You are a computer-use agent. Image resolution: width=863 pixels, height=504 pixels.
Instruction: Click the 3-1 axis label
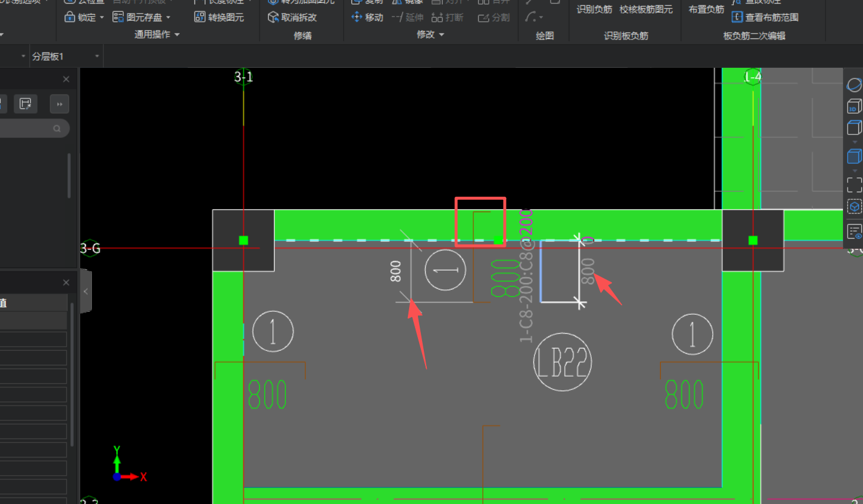pyautogui.click(x=243, y=77)
